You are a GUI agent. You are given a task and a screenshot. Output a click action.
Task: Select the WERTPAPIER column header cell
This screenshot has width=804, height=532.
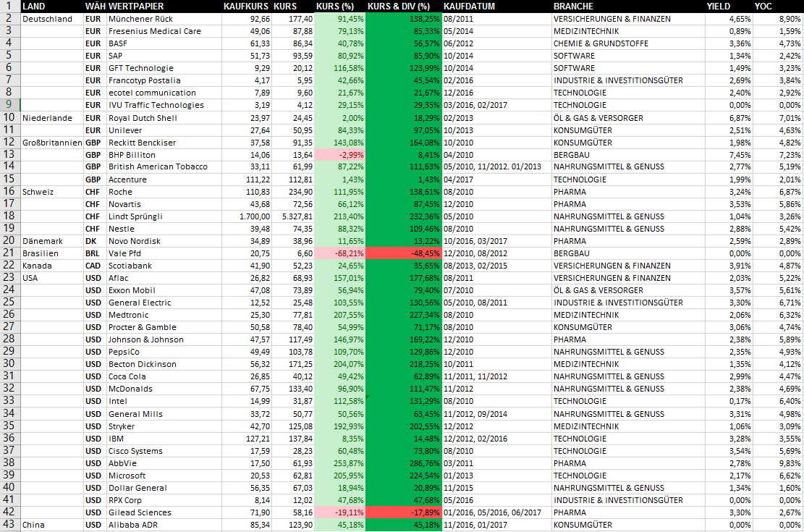click(x=164, y=7)
